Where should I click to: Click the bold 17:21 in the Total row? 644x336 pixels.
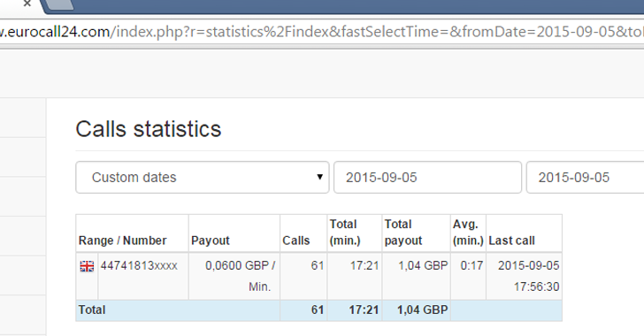click(364, 309)
